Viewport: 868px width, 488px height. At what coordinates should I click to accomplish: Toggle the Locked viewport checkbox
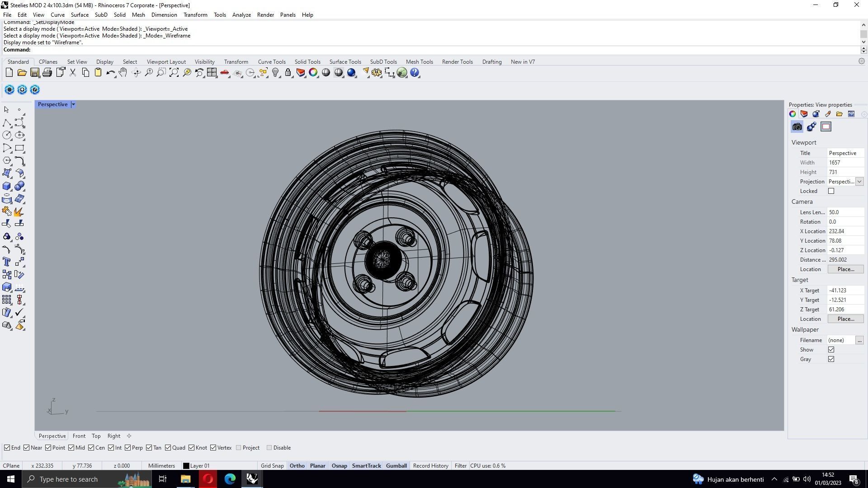point(831,191)
